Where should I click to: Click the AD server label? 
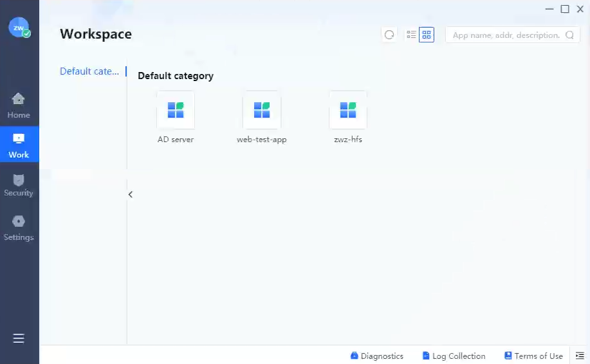[x=176, y=140]
